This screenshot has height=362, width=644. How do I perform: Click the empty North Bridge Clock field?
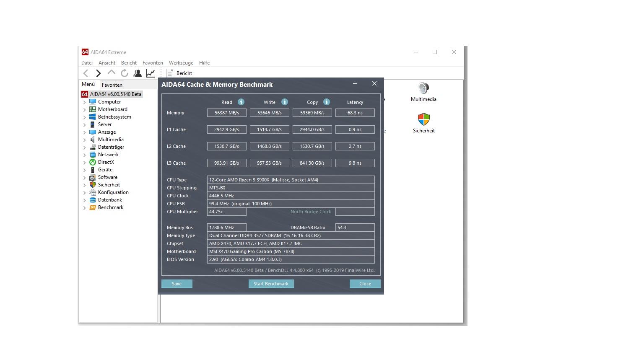tap(355, 212)
